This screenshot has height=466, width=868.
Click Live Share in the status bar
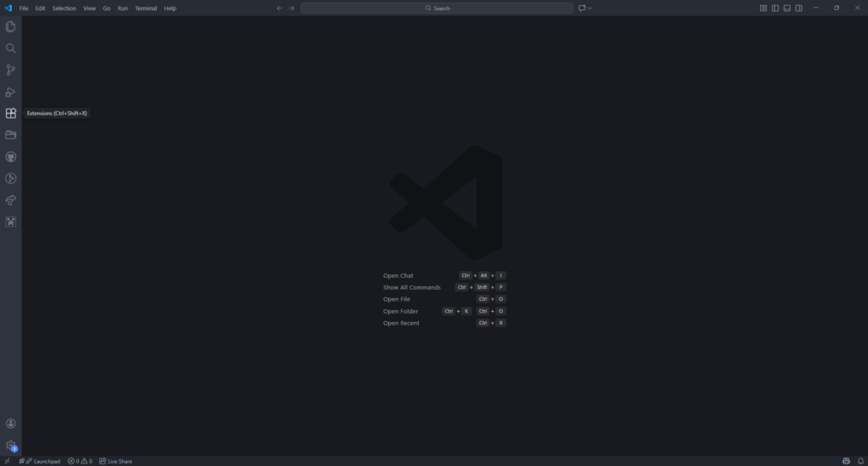[116, 461]
